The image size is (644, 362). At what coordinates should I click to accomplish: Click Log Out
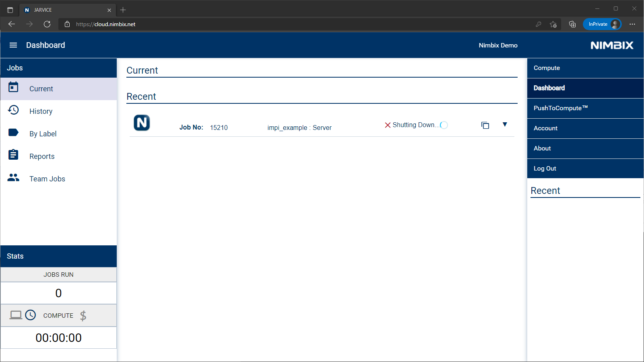click(585, 169)
